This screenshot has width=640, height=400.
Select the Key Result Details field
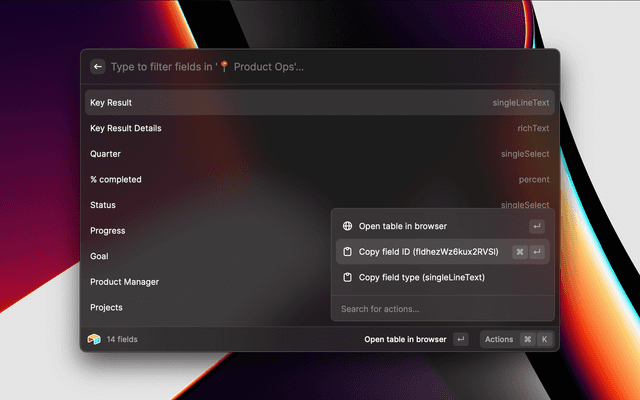point(319,128)
